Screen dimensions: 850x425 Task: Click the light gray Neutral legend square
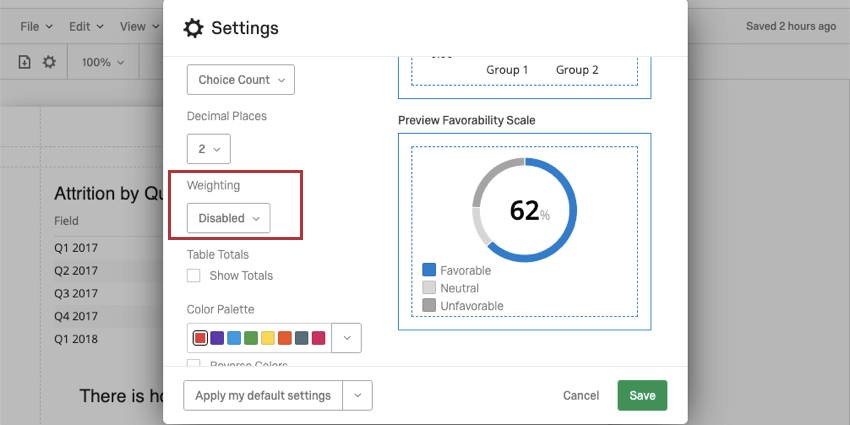point(429,288)
